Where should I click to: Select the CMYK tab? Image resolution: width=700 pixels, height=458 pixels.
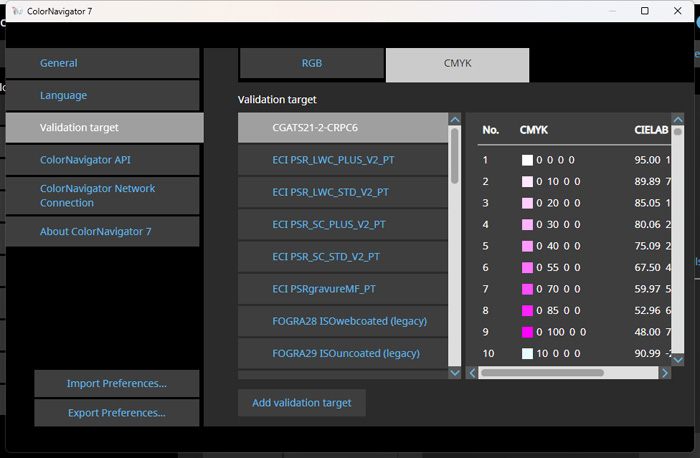click(458, 65)
